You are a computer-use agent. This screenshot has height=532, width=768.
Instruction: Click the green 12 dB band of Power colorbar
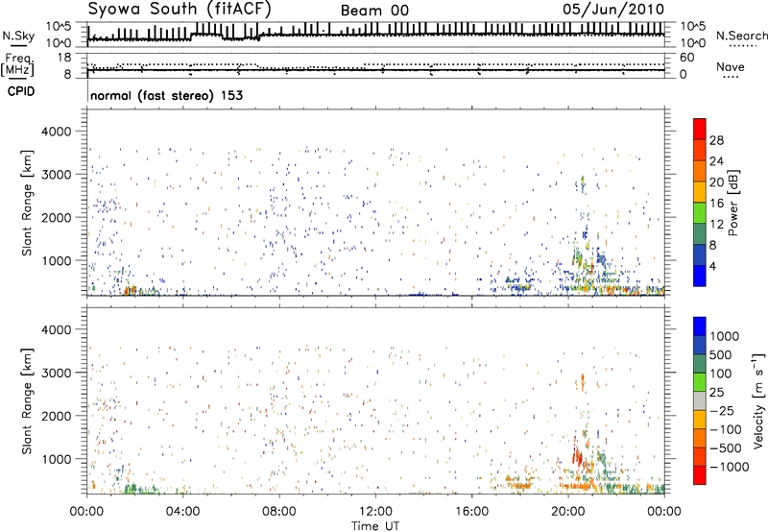[x=700, y=212]
